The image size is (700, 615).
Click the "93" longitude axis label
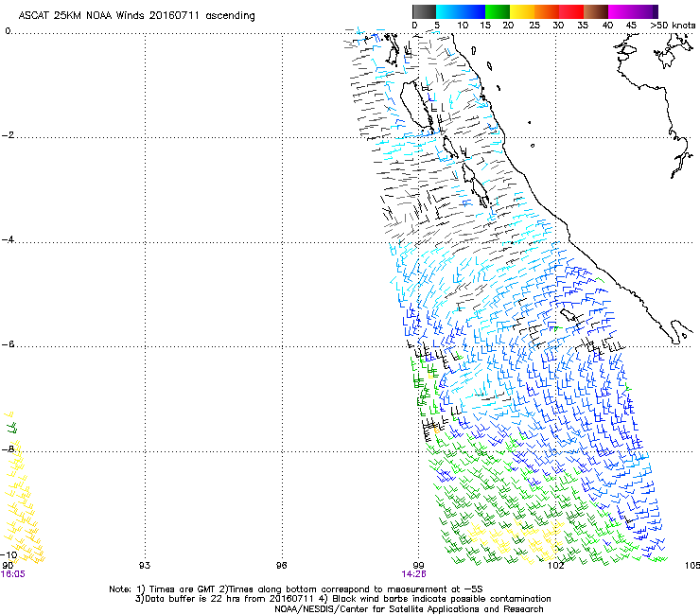click(x=145, y=566)
